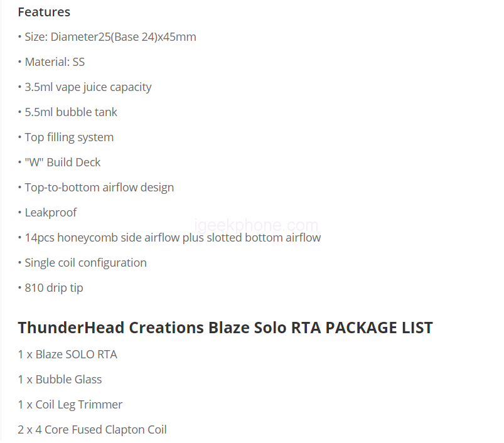Viewport: 504px width, 443px height.
Task: Click the Features heading text
Action: (44, 12)
